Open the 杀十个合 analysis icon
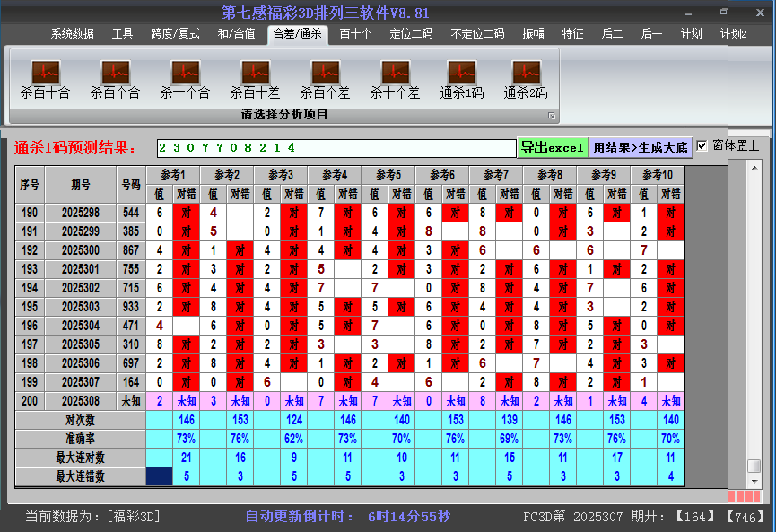 click(x=185, y=72)
